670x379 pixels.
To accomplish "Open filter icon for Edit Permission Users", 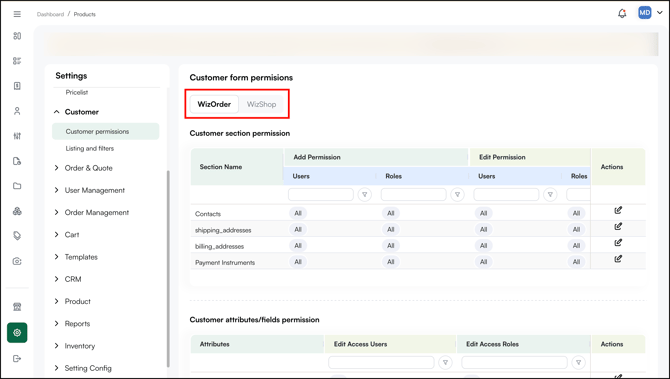I will tap(550, 194).
